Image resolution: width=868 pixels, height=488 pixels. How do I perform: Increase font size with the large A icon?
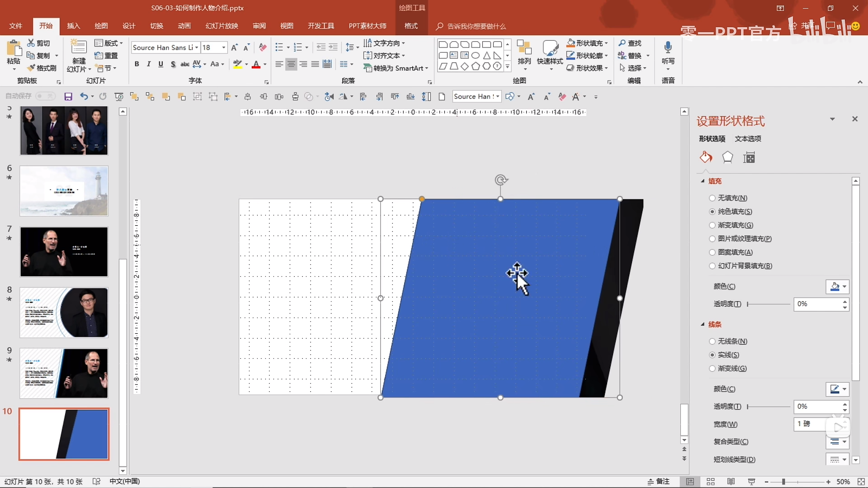click(x=234, y=47)
